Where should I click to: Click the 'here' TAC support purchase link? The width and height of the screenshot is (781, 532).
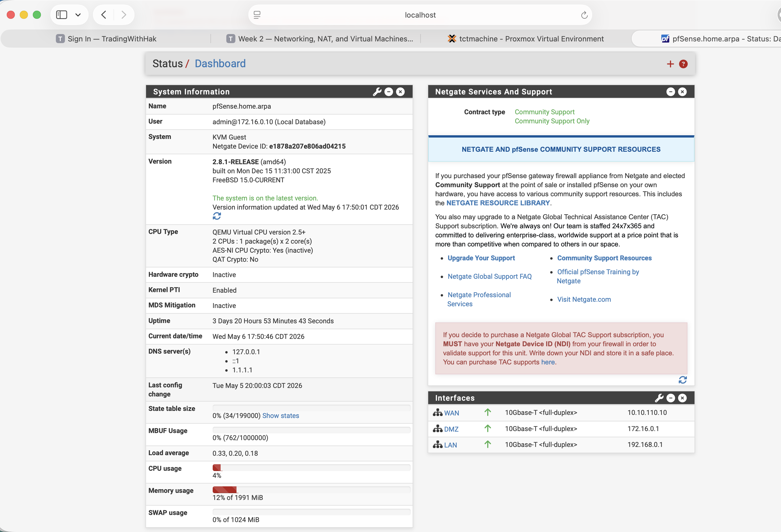click(548, 362)
